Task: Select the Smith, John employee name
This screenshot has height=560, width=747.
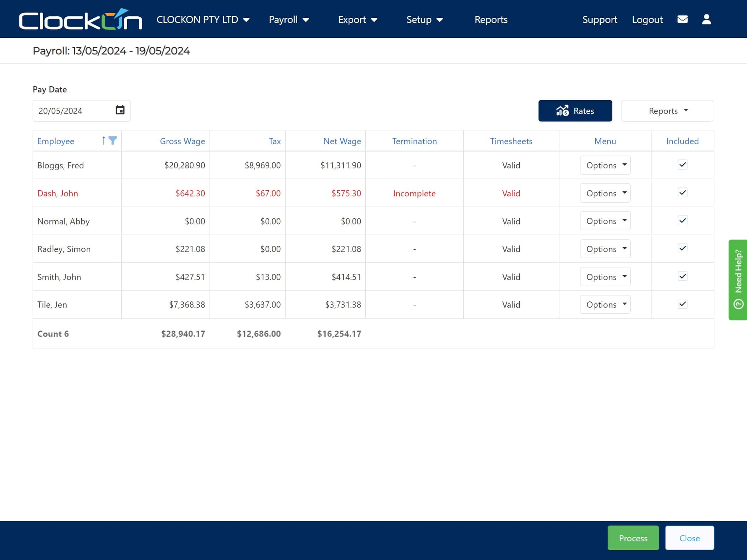Action: click(x=59, y=277)
